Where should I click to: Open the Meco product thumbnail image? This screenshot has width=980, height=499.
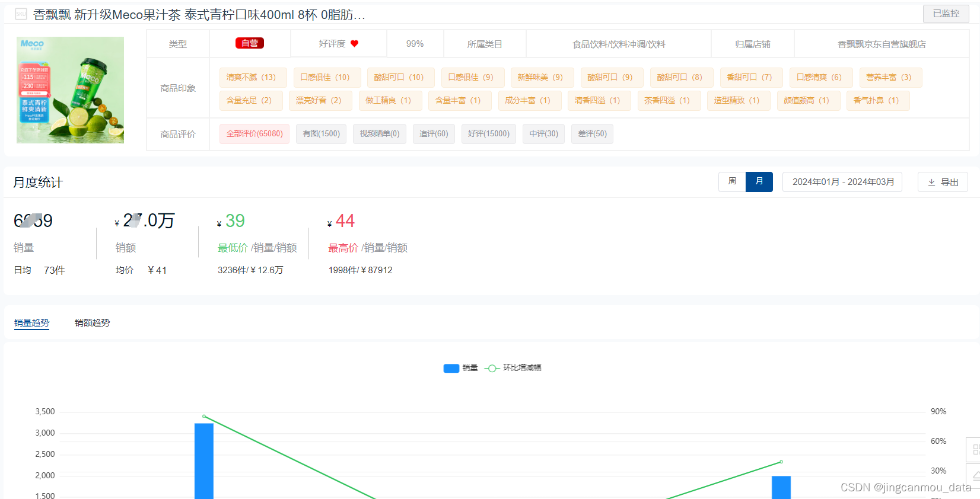coord(71,90)
